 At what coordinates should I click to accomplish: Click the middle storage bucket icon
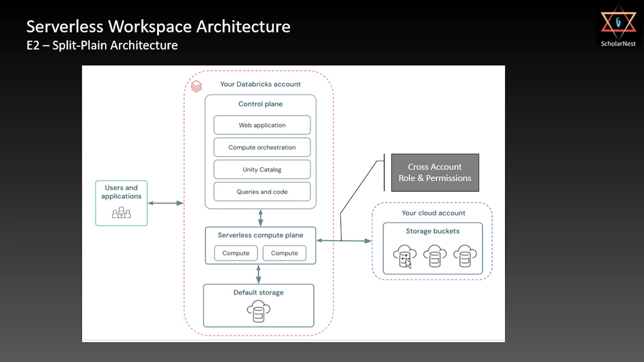pos(435,256)
